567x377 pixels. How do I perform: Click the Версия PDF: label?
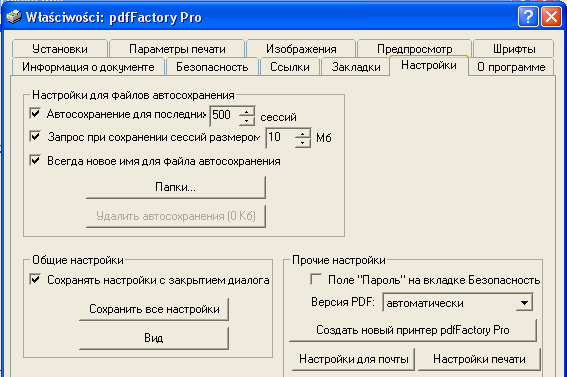coord(343,302)
